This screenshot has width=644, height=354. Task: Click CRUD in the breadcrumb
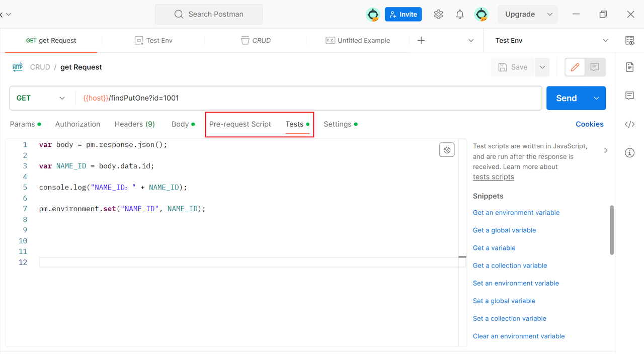point(40,67)
